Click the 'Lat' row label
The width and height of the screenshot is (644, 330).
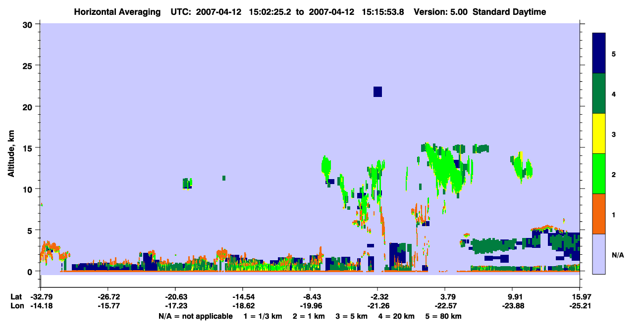[x=16, y=297]
